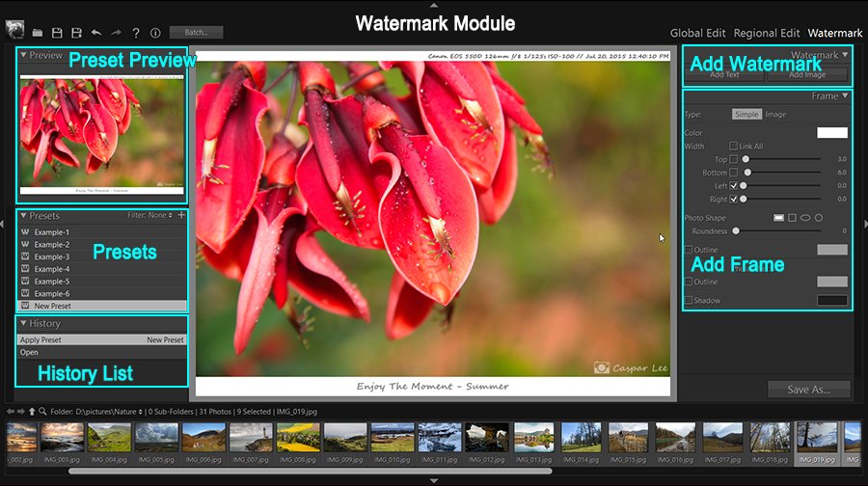The image size is (868, 486).
Task: Open the dark Shadow color swatch
Action: (832, 301)
